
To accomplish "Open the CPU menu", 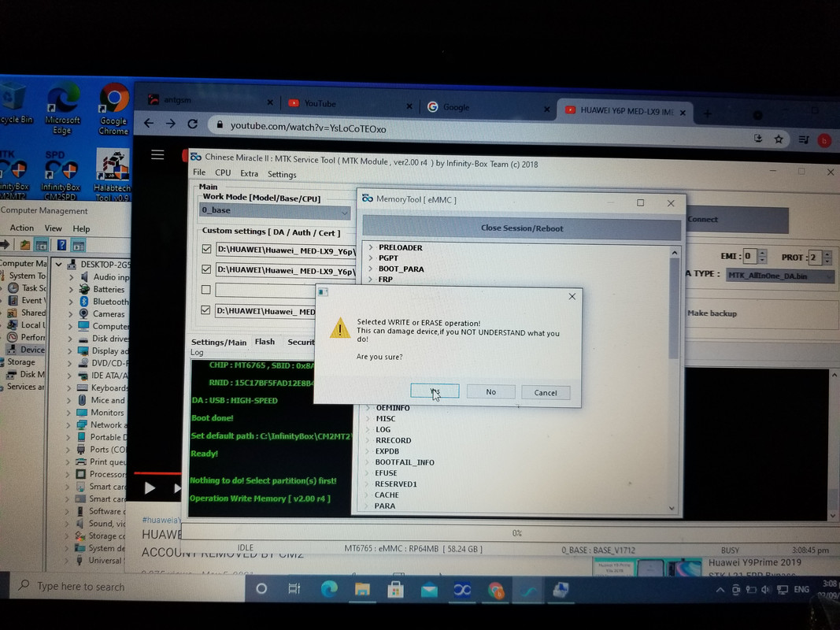I will pos(223,173).
